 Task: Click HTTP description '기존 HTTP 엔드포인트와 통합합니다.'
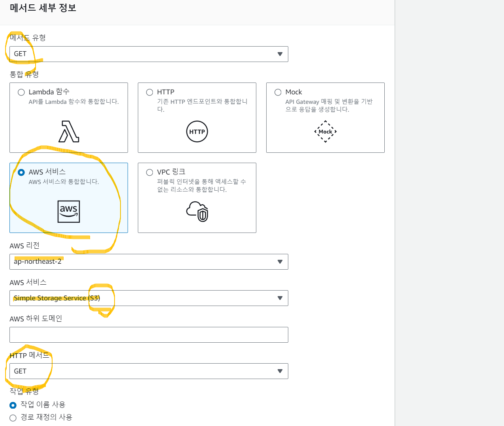[x=202, y=105]
